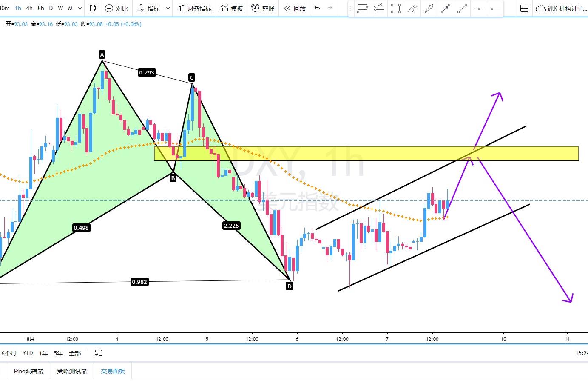The image size is (588, 392).
Task: Switch to the 1h timeframe
Action: point(18,8)
